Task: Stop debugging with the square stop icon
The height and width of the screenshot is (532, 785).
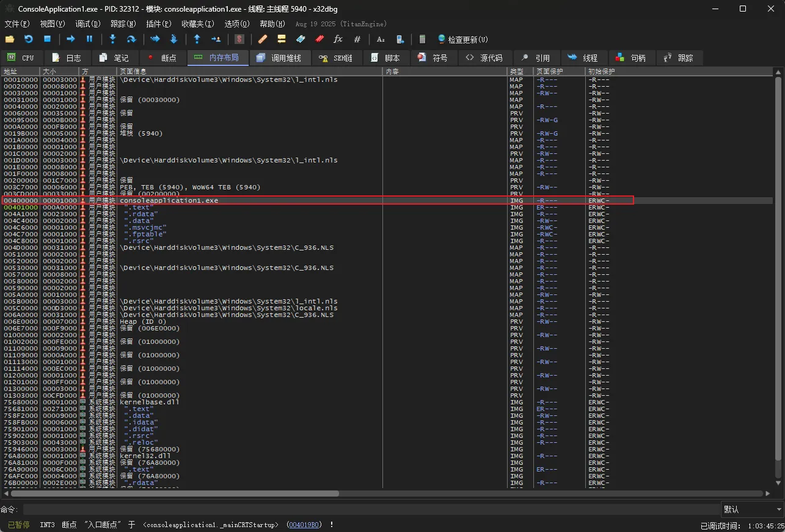Action: point(47,39)
